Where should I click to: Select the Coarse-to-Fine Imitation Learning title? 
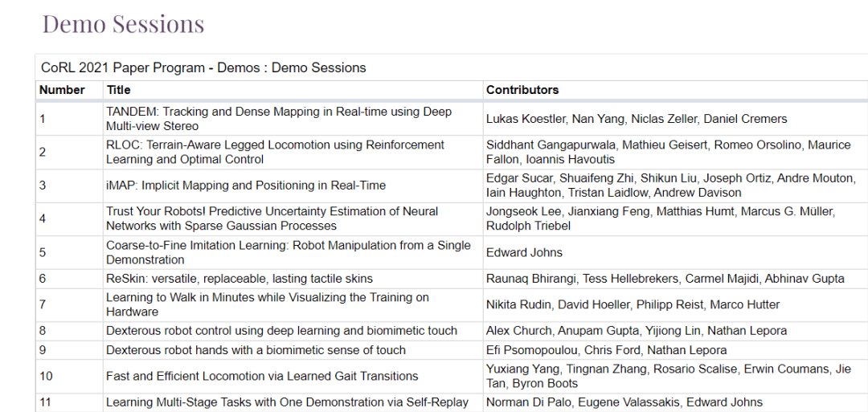pos(289,252)
